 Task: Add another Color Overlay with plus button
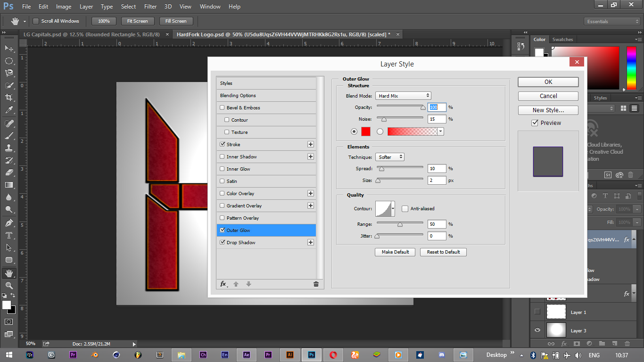pos(310,193)
